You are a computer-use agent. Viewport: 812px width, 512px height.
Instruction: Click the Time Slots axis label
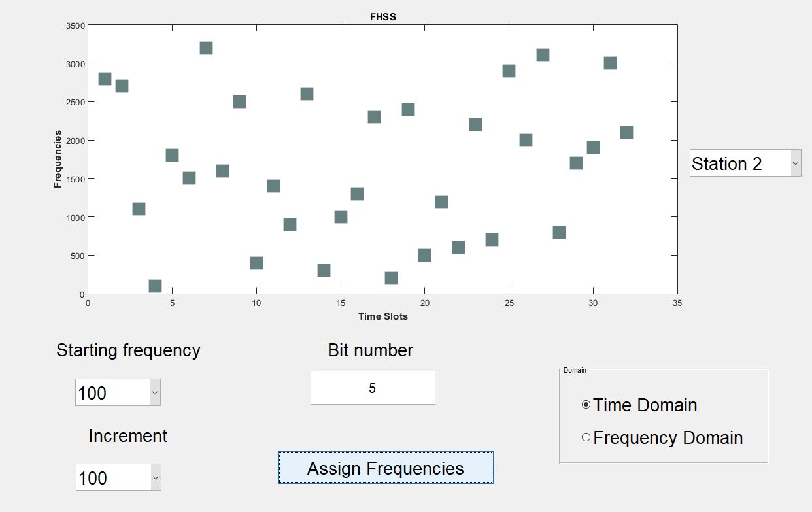[382, 316]
